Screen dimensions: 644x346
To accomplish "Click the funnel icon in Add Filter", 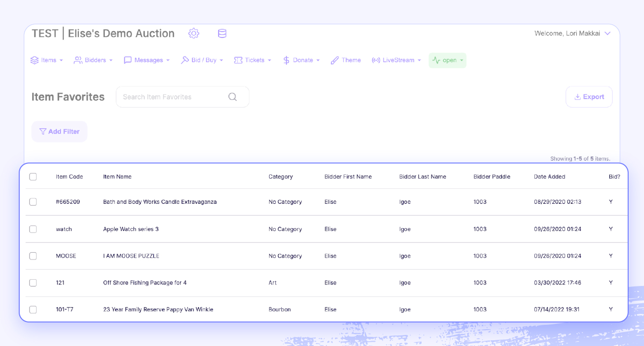I will point(43,131).
